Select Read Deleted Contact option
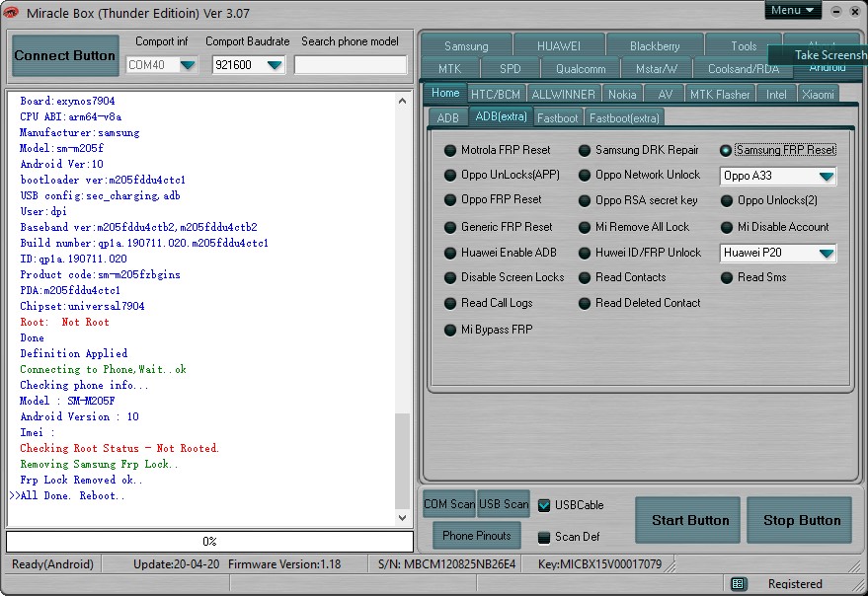The height and width of the screenshot is (596, 868). (x=584, y=303)
